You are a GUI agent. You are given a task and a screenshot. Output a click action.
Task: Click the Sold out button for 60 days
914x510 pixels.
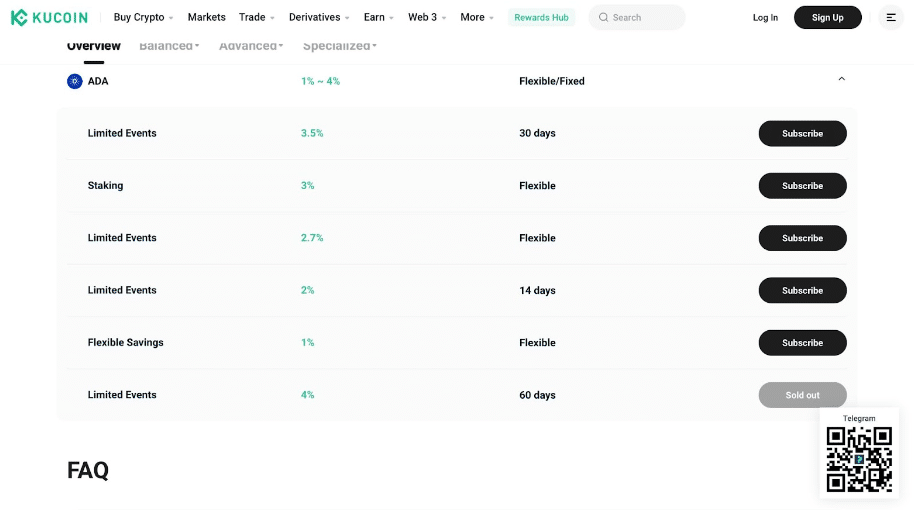tap(802, 395)
